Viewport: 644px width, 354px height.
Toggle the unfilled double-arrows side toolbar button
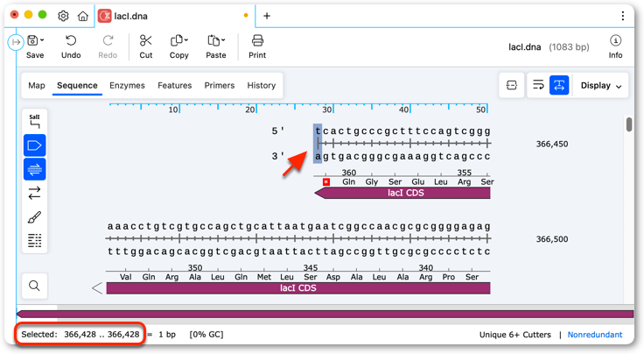point(34,193)
